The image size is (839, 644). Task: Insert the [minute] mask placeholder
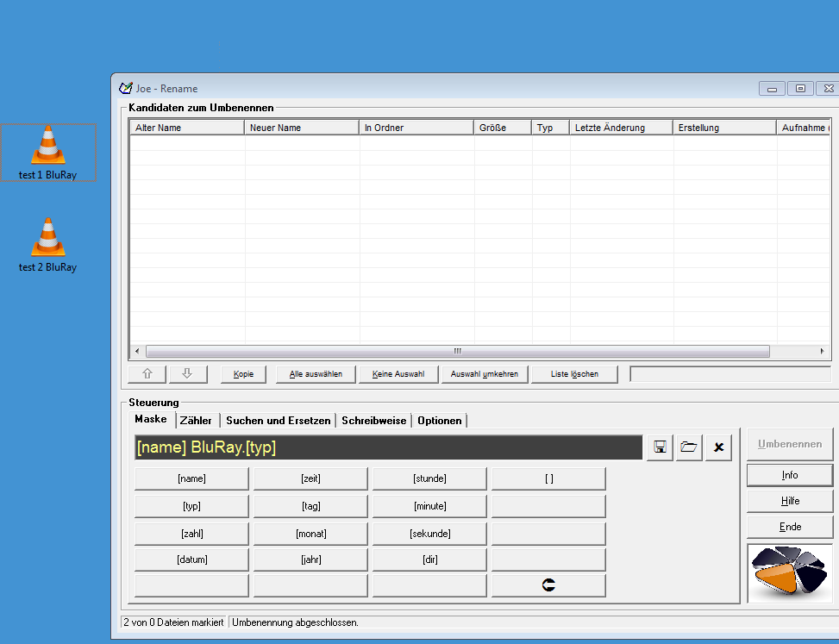(x=429, y=506)
